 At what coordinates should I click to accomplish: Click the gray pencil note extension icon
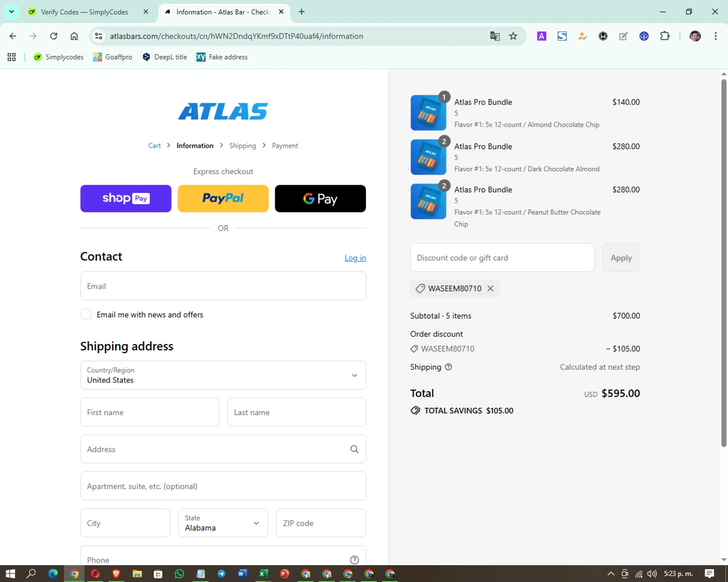(623, 36)
